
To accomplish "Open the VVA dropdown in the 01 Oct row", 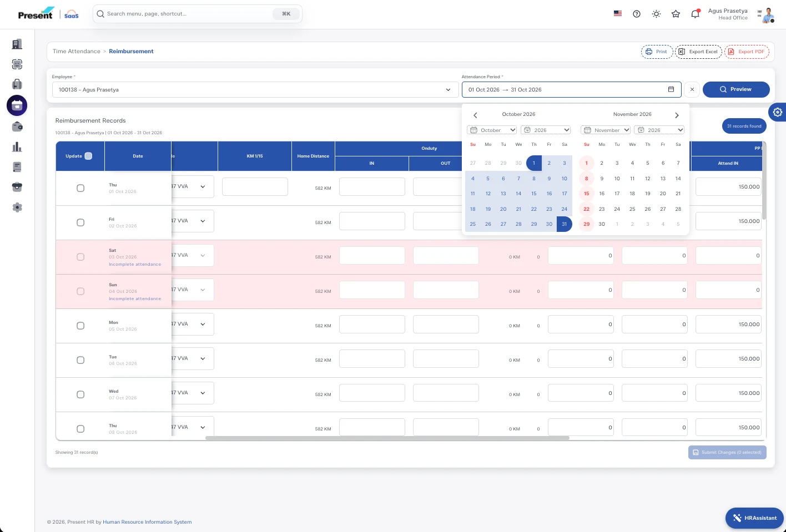I will 193,186.
